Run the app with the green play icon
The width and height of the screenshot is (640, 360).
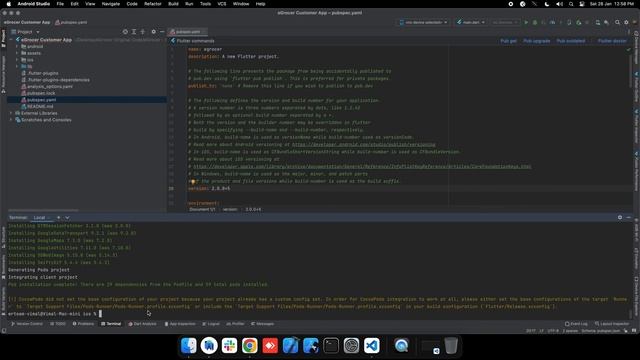point(526,22)
